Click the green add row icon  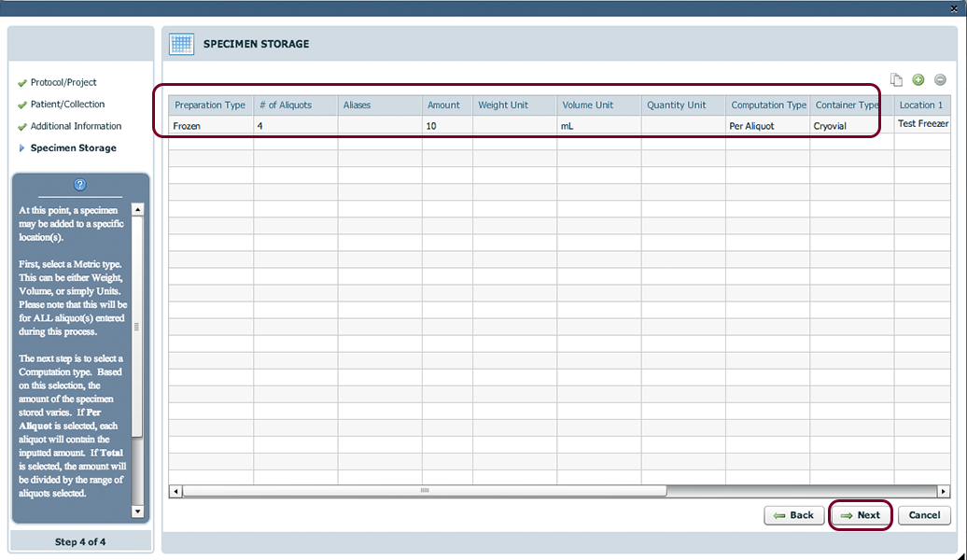(x=918, y=79)
